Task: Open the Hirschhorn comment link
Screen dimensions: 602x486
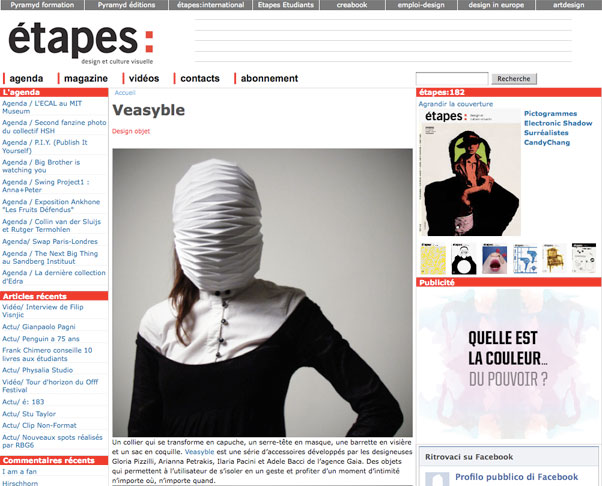Action: tap(20, 483)
